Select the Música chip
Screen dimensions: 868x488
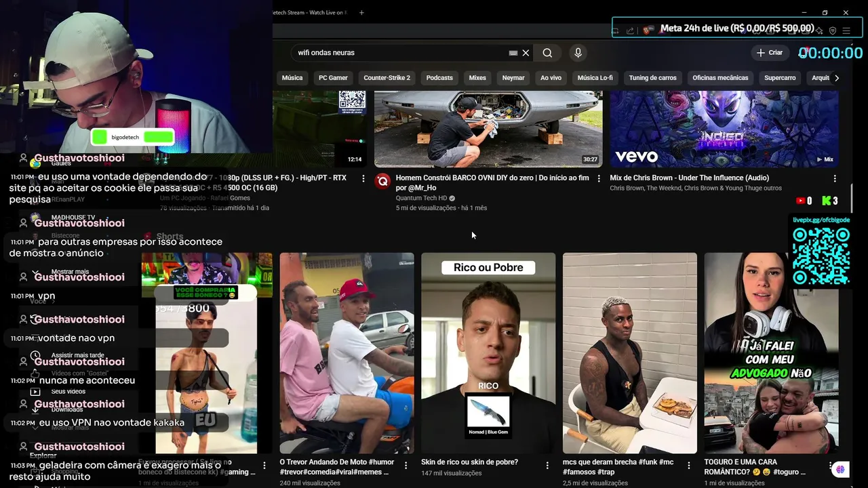[292, 78]
